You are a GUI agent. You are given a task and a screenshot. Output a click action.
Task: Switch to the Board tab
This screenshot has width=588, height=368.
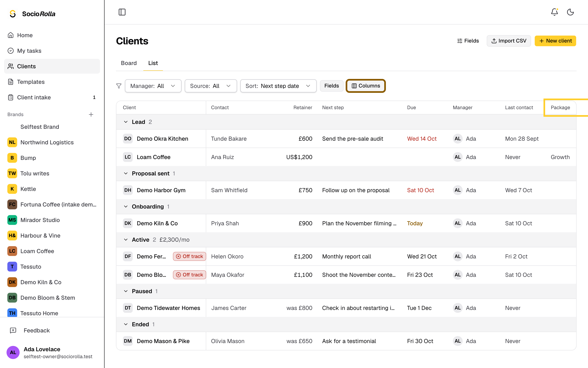click(x=129, y=63)
